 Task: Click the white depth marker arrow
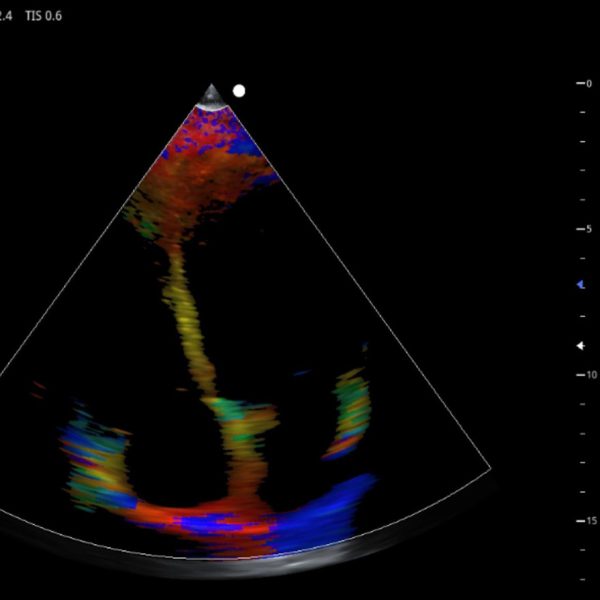point(580,346)
